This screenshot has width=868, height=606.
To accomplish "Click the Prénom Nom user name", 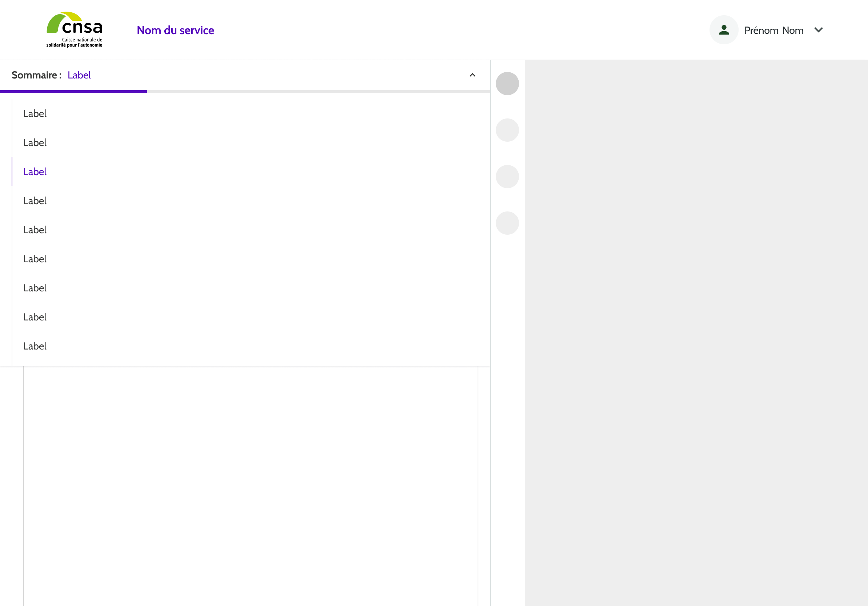I will click(x=773, y=30).
